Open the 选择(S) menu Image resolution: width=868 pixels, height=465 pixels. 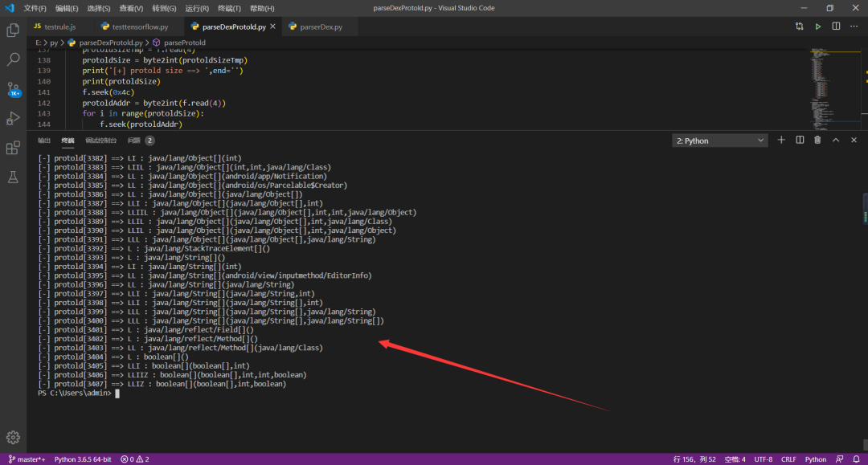(99, 8)
